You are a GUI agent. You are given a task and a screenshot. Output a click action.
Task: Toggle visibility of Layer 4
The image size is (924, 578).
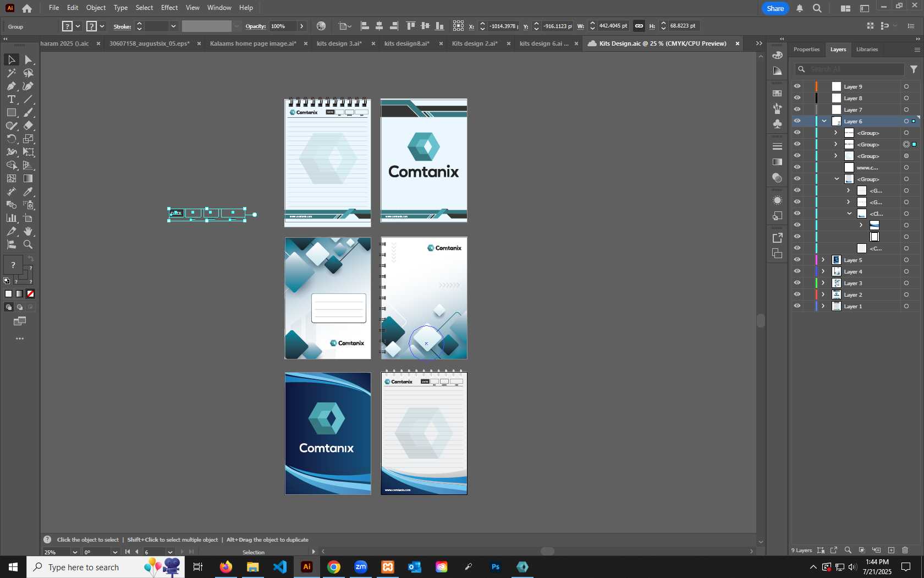click(797, 271)
